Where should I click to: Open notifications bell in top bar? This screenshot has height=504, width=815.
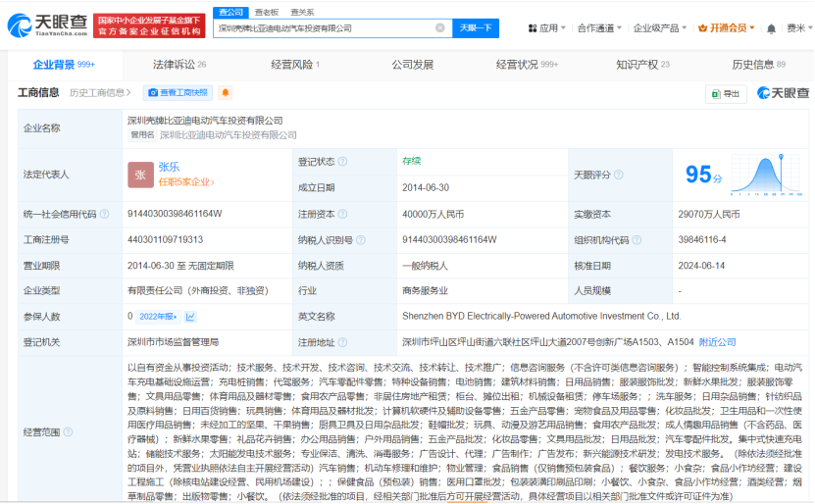pos(771,29)
